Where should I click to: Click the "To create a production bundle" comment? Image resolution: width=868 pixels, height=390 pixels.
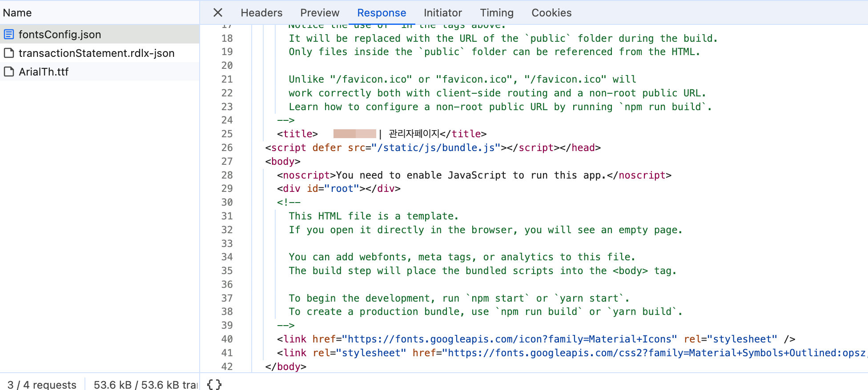coord(486,311)
